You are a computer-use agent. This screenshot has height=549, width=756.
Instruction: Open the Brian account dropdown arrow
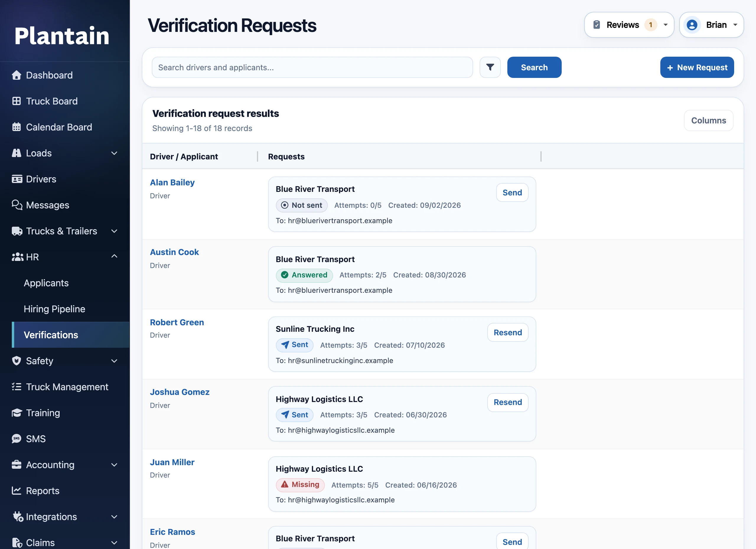click(x=735, y=25)
